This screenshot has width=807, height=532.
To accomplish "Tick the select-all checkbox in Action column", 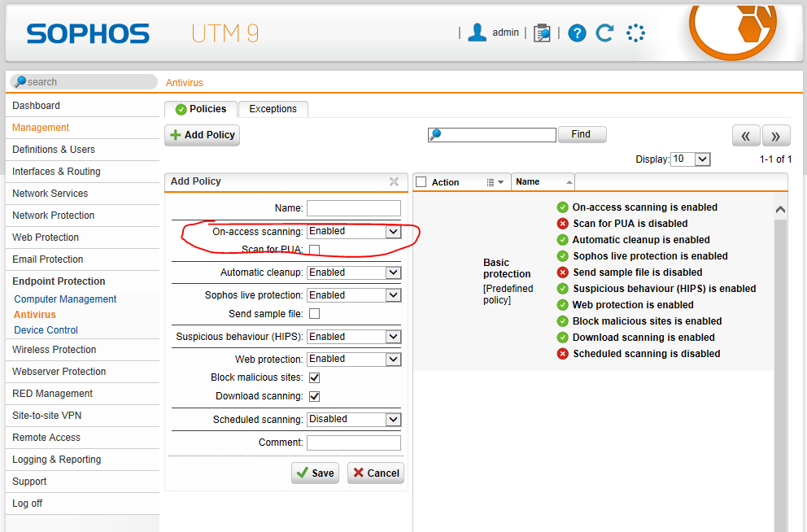I will pyautogui.click(x=421, y=182).
